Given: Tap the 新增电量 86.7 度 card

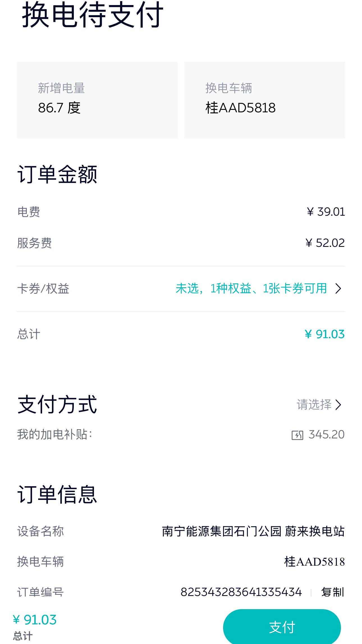Looking at the screenshot, I should [x=97, y=100].
